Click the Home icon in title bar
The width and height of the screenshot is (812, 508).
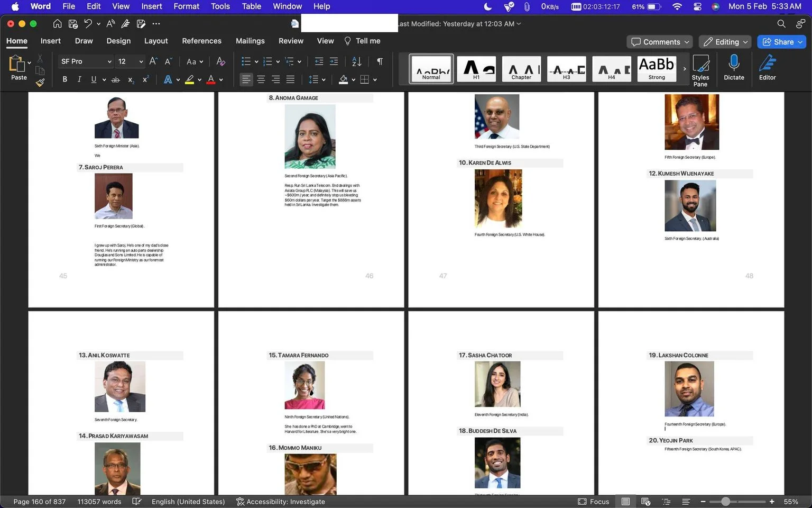pyautogui.click(x=58, y=24)
